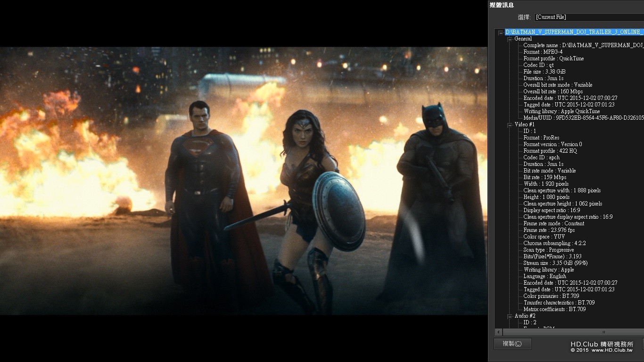Select 'Bit rate mode : Variable' row
This screenshot has height=362, width=644.
[550, 171]
